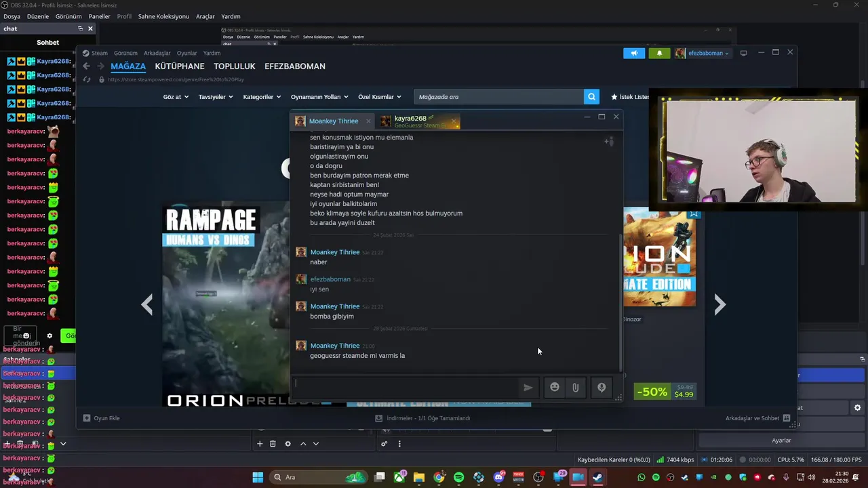The height and width of the screenshot is (488, 868).
Task: Expand the Kategoriler dropdown
Action: coord(262,97)
